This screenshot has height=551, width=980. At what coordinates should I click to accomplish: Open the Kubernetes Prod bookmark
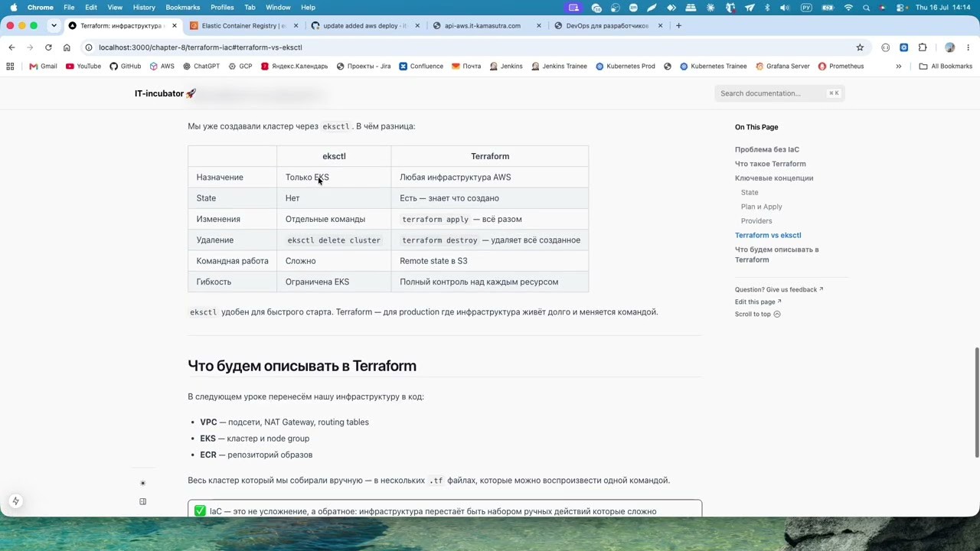pyautogui.click(x=626, y=67)
